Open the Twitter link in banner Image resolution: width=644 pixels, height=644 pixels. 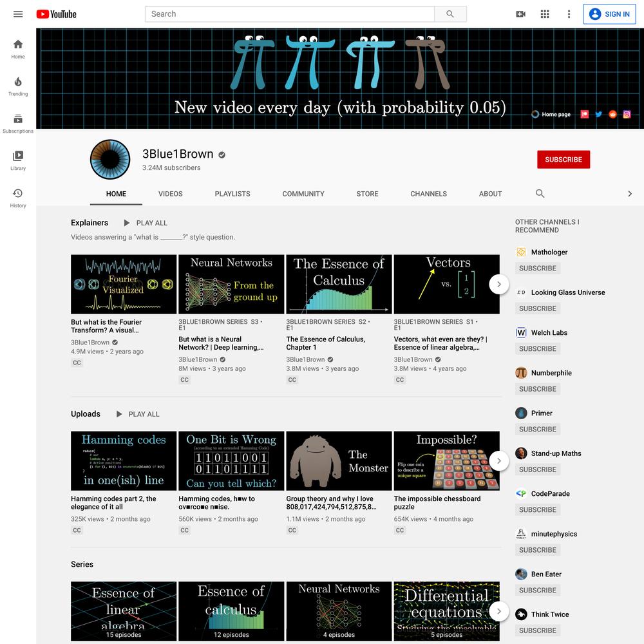(598, 114)
